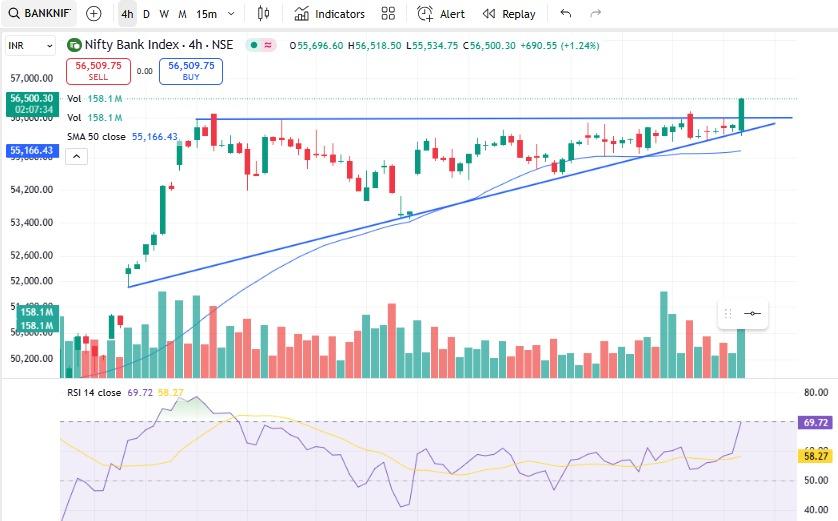Click the 80.00 RSI axis label
The image size is (838, 521).
pyautogui.click(x=816, y=393)
